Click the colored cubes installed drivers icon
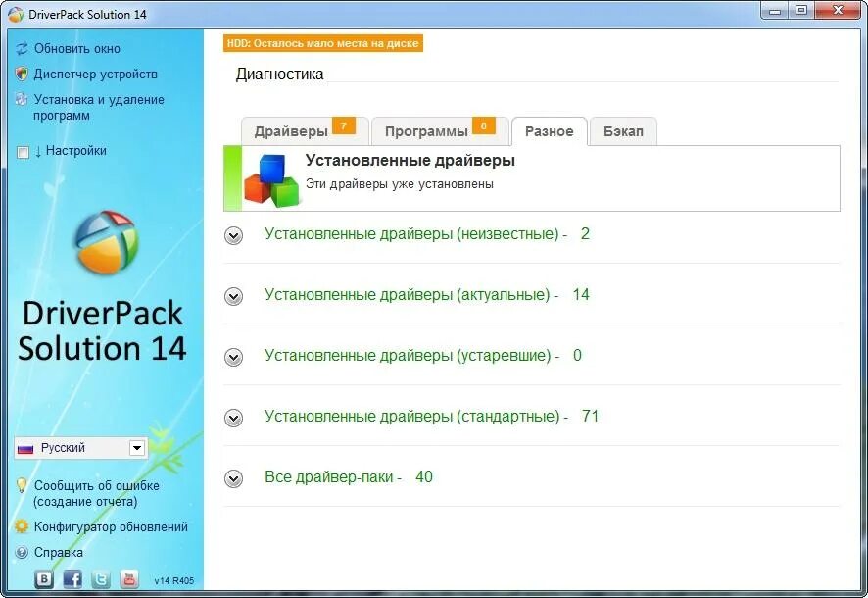This screenshot has width=868, height=598. [271, 180]
